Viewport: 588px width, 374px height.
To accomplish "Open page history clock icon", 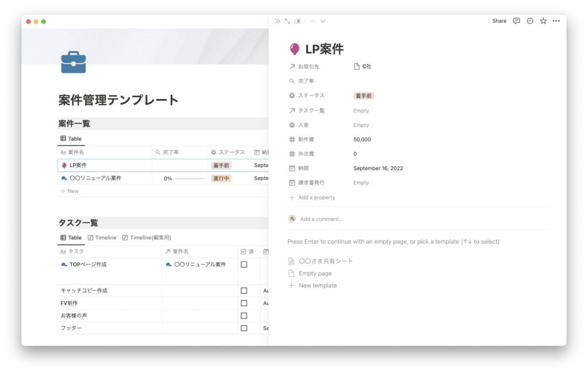I will click(530, 21).
